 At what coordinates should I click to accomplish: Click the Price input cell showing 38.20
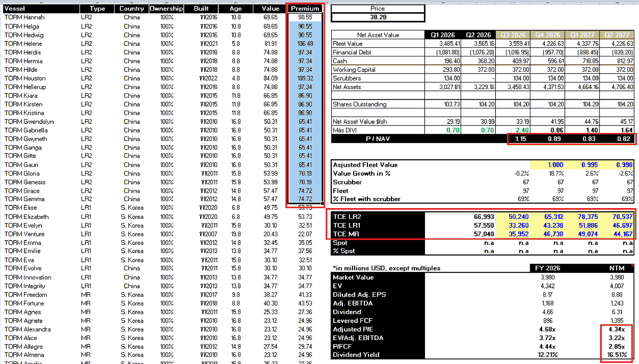point(378,18)
